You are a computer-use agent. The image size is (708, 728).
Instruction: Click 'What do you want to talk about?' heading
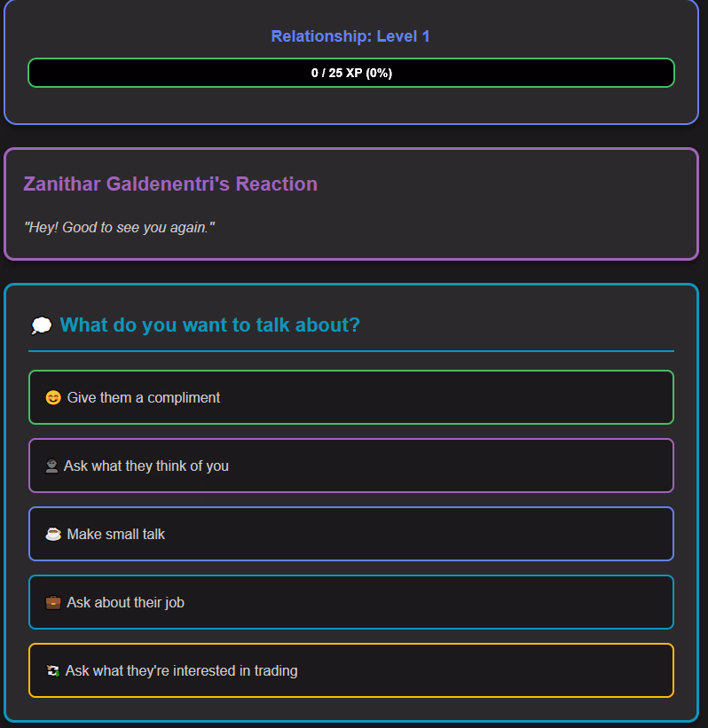pyautogui.click(x=210, y=325)
